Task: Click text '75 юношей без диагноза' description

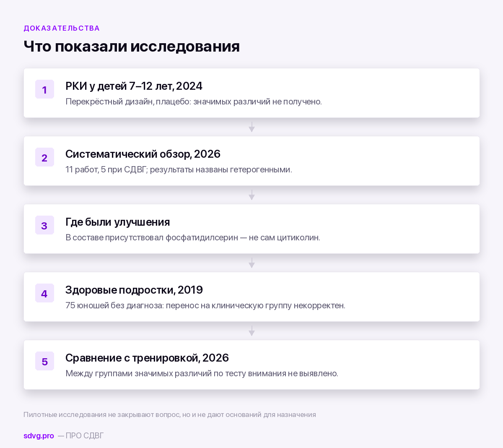Action: coord(205,305)
